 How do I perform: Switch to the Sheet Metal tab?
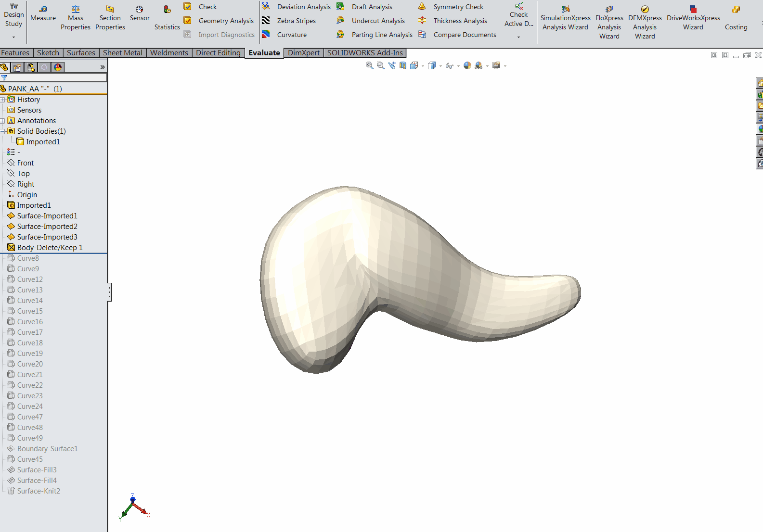coord(123,53)
